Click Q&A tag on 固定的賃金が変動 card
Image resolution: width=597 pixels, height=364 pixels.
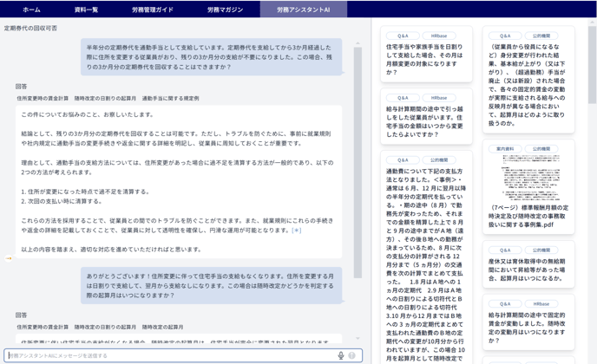tap(505, 304)
